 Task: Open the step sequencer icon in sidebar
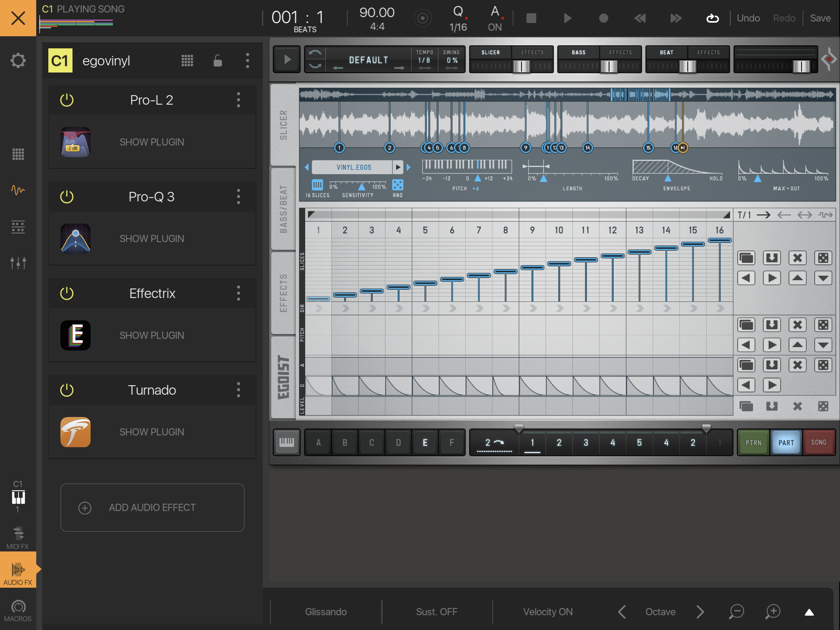click(x=18, y=227)
